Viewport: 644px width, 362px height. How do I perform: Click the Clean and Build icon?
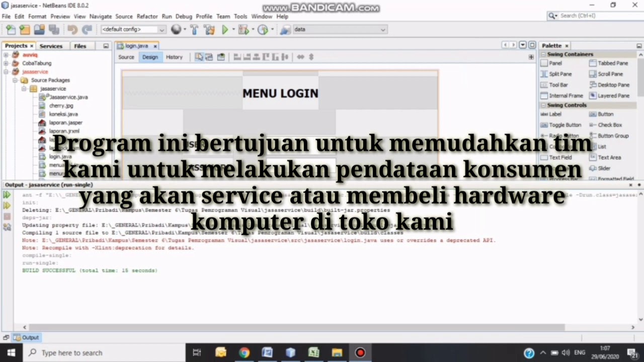pos(209,30)
